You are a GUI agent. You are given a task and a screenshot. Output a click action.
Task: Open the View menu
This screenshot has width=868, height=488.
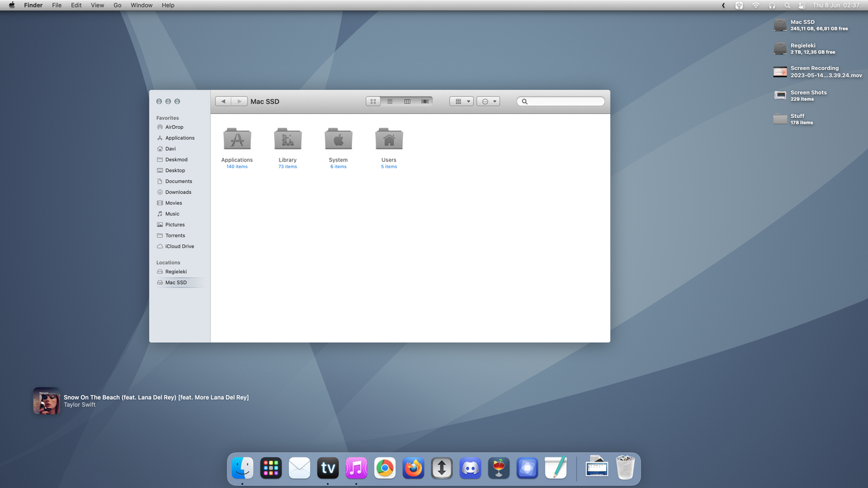pyautogui.click(x=98, y=5)
